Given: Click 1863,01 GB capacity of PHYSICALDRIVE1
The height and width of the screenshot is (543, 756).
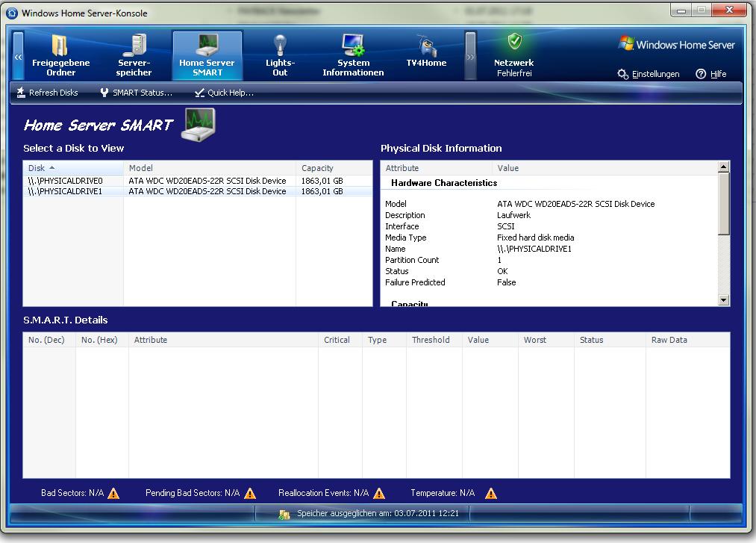Looking at the screenshot, I should (x=322, y=192).
